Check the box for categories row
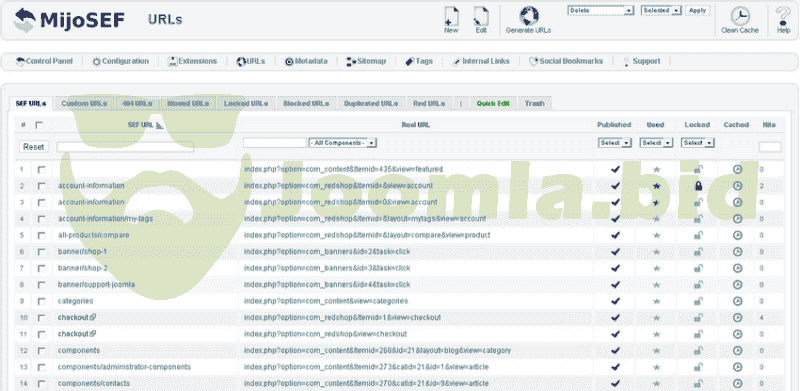Image resolution: width=800 pixels, height=391 pixels. click(41, 301)
